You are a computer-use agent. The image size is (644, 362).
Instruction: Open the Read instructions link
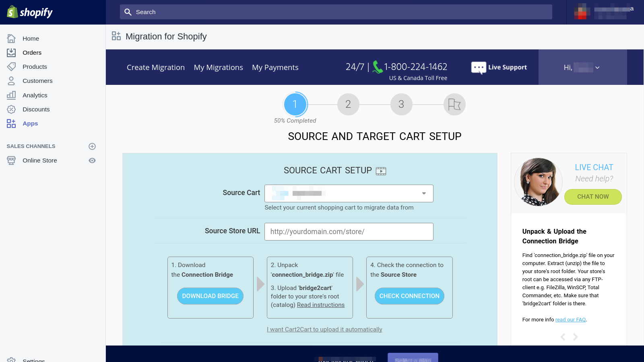[320, 305]
